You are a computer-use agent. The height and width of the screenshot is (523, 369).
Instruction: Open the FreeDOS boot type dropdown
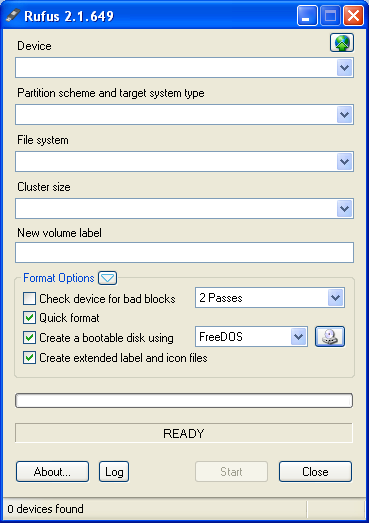[251, 337]
